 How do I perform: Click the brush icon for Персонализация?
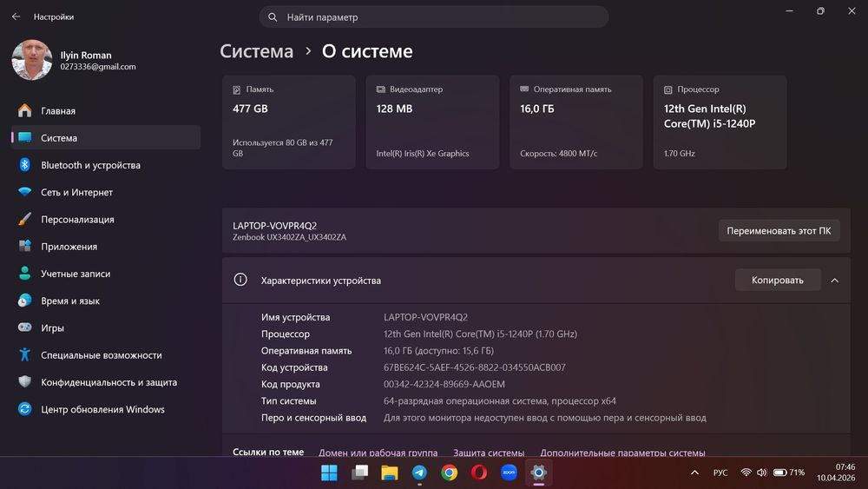pyautogui.click(x=24, y=219)
